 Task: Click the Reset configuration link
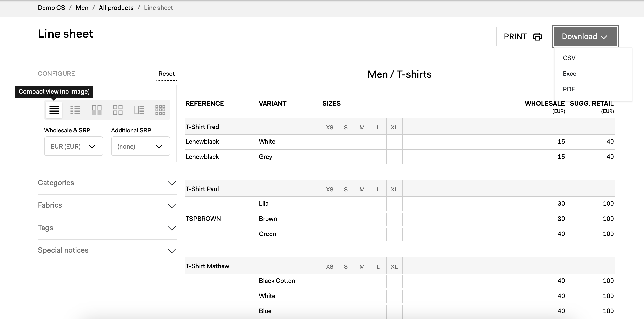click(167, 74)
